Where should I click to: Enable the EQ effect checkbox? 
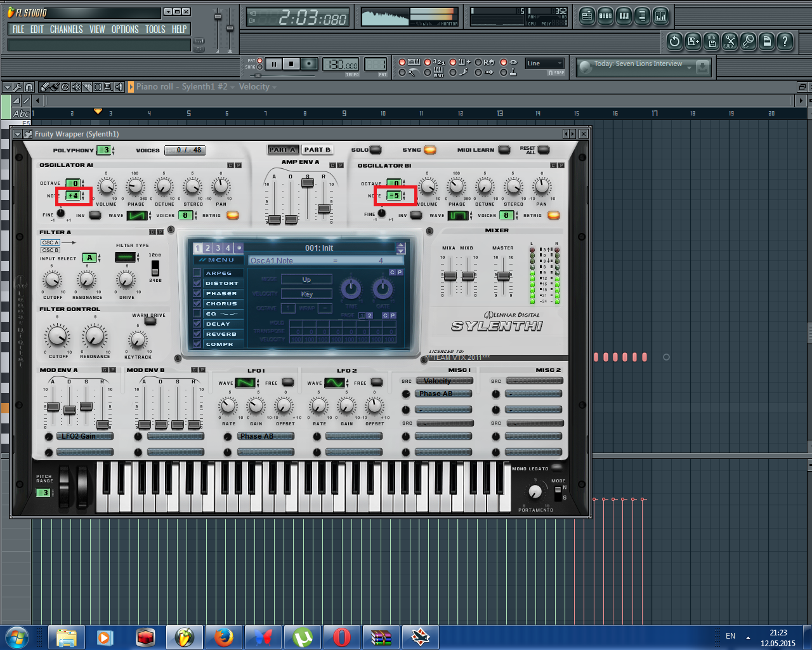coord(197,314)
